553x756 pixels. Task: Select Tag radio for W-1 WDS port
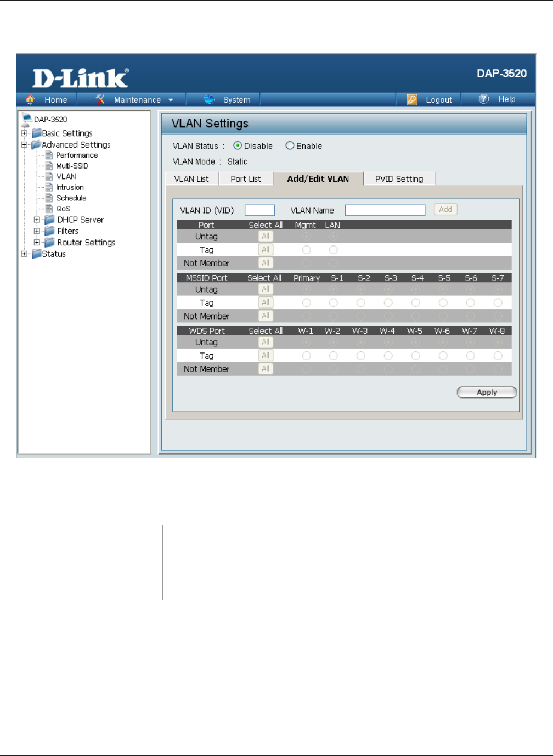(307, 356)
